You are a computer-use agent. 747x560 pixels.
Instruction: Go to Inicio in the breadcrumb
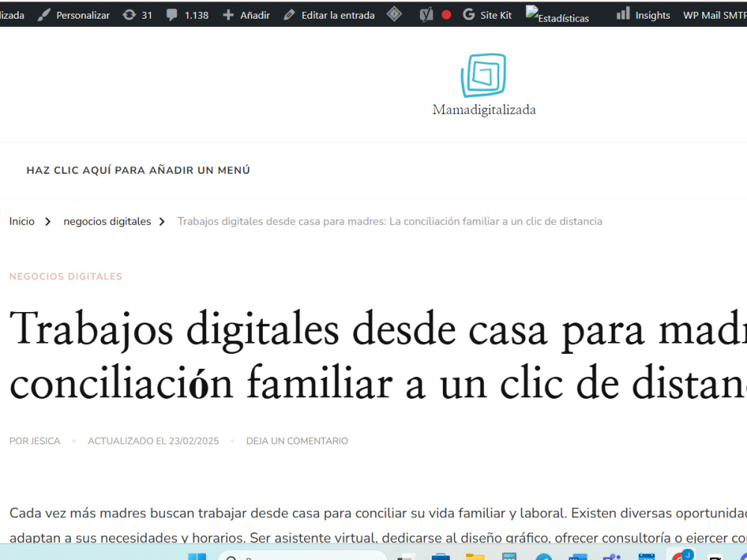pyautogui.click(x=22, y=222)
